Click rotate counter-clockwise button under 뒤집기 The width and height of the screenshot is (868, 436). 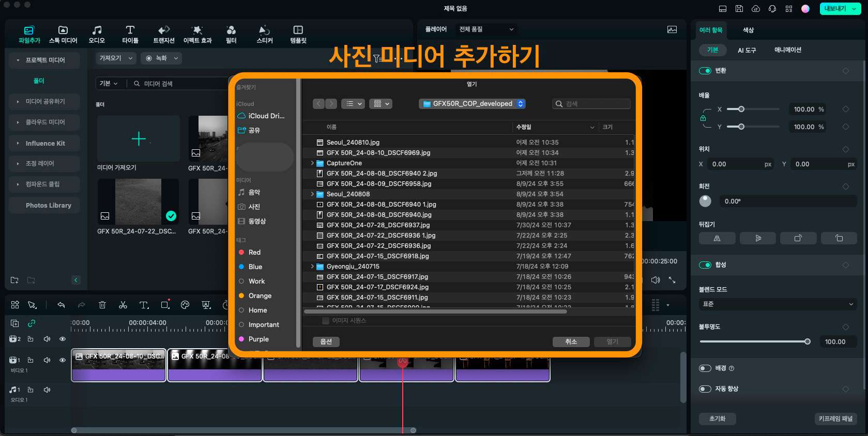(x=839, y=238)
